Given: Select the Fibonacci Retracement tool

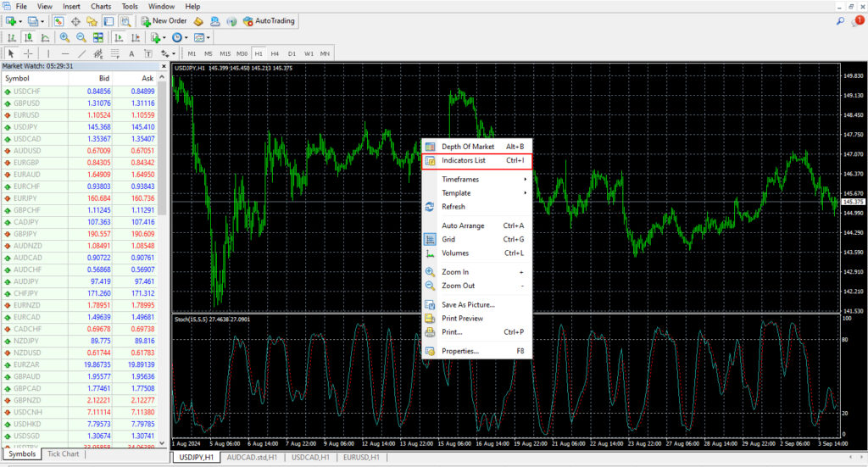Looking at the screenshot, I should pyautogui.click(x=114, y=53).
